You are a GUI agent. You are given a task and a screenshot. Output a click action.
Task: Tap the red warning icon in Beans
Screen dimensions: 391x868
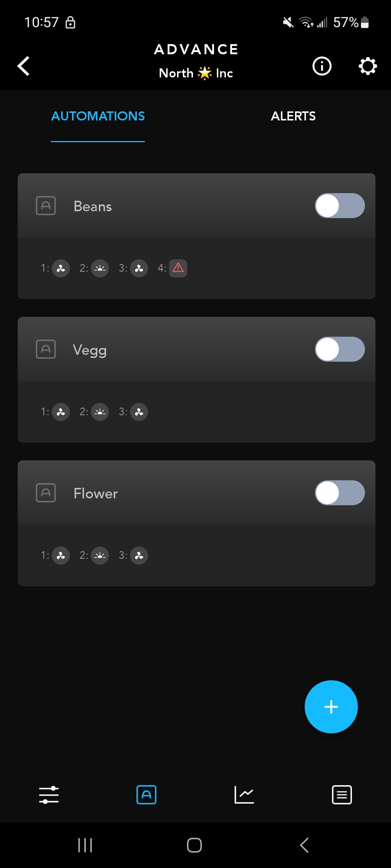click(x=178, y=268)
